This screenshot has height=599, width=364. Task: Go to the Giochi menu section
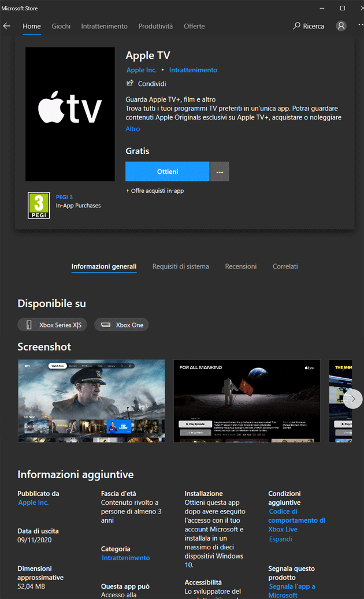(61, 26)
